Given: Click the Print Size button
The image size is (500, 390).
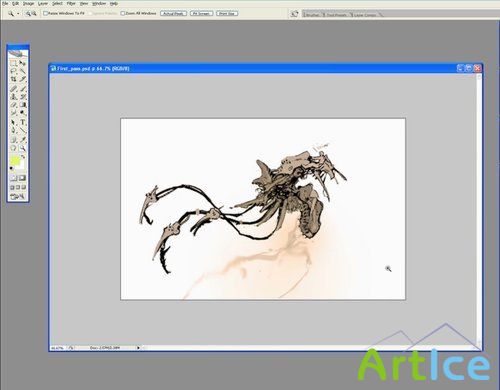Looking at the screenshot, I should tap(227, 13).
